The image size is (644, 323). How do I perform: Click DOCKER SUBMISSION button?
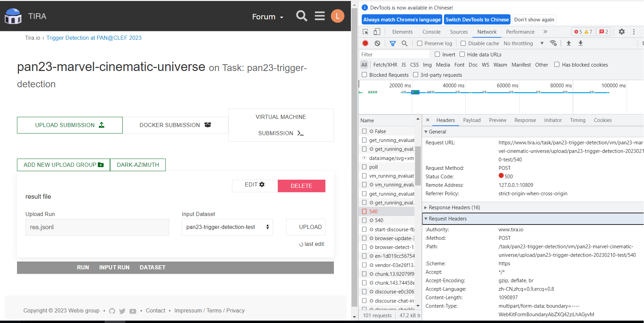[x=175, y=125]
